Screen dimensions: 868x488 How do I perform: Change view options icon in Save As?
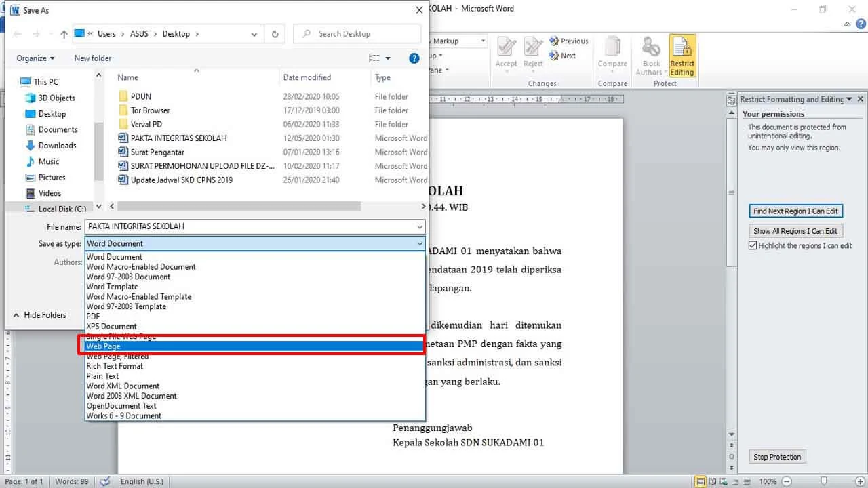[374, 58]
